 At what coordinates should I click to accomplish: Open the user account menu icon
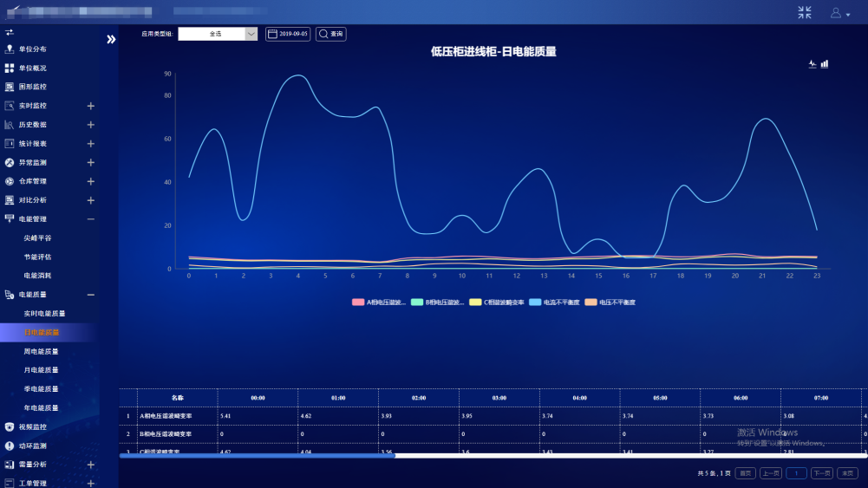839,13
